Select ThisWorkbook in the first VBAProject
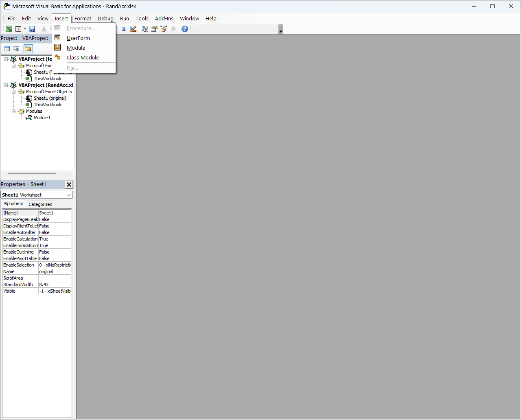The image size is (521, 420). (x=47, y=79)
